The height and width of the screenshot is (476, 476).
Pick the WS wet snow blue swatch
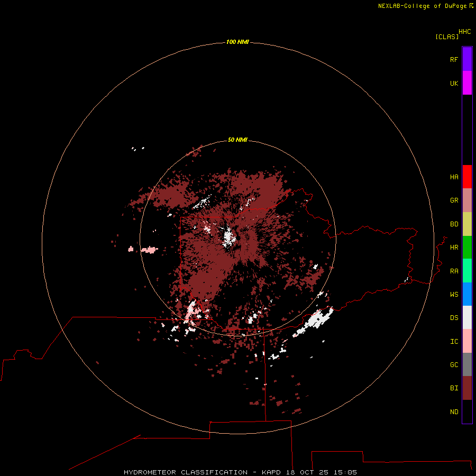[467, 294]
